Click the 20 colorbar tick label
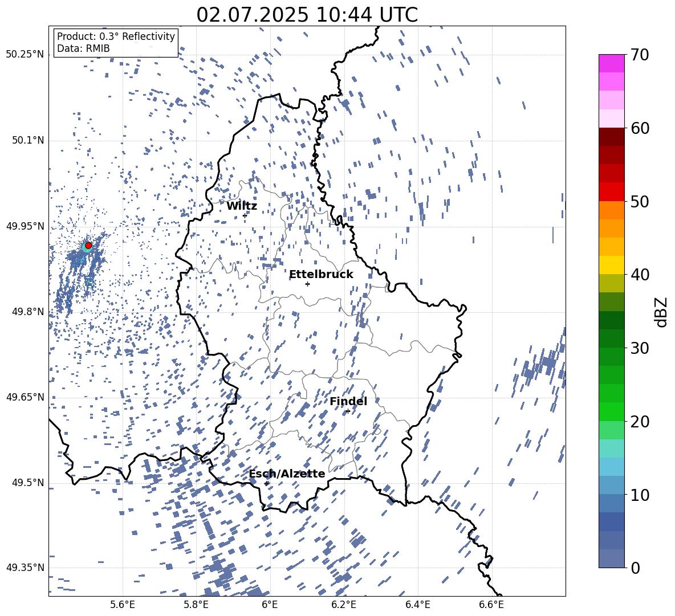 coord(640,422)
